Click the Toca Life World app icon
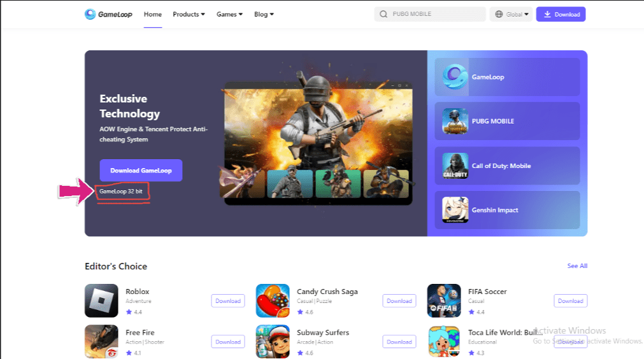The image size is (644, 359). click(444, 342)
